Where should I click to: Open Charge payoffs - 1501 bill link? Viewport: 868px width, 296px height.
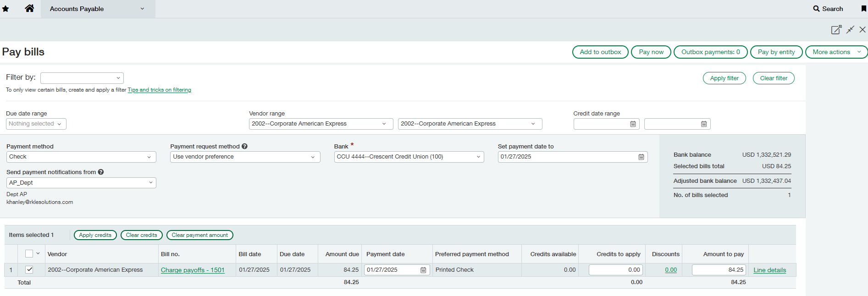(x=193, y=270)
